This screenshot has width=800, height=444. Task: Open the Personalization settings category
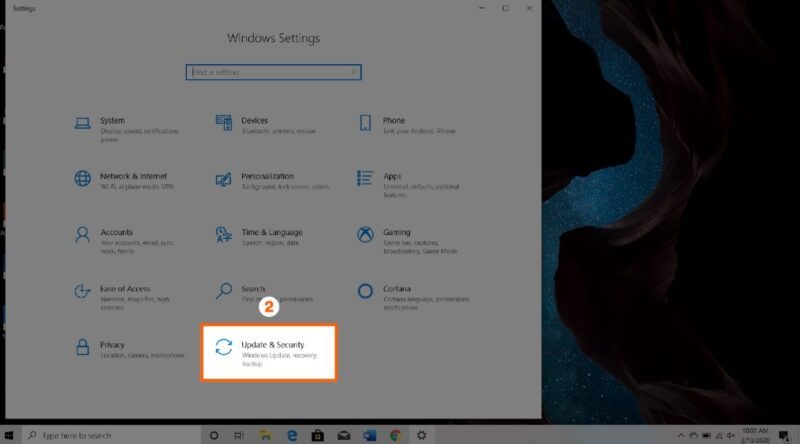coord(272,181)
